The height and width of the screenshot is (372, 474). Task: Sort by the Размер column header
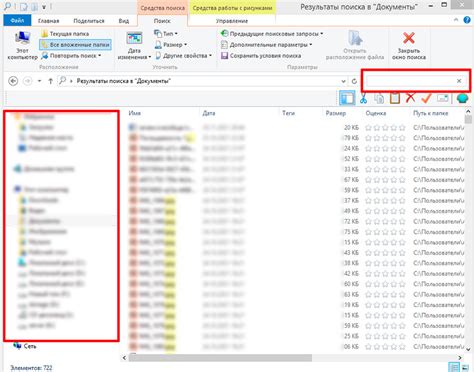pyautogui.click(x=336, y=113)
